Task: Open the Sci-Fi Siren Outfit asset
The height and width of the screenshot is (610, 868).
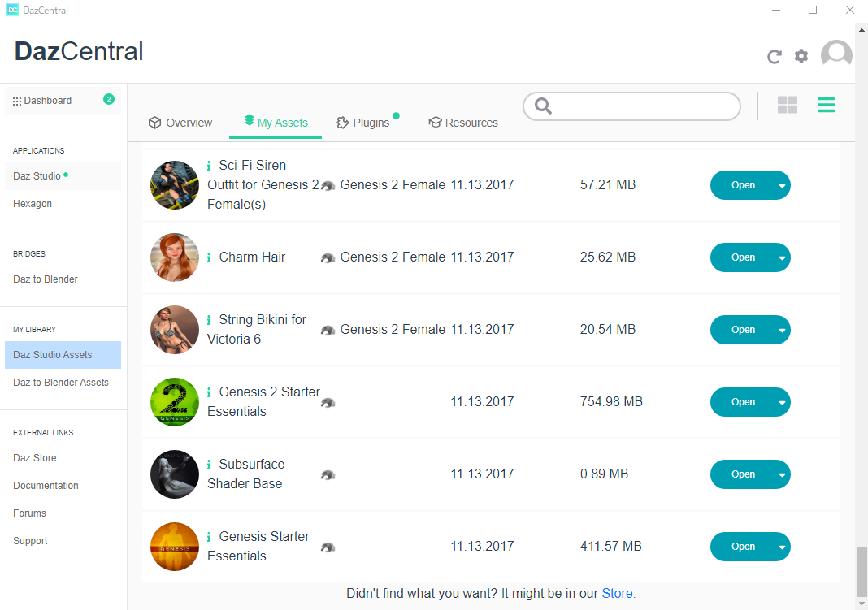Action: (x=742, y=185)
